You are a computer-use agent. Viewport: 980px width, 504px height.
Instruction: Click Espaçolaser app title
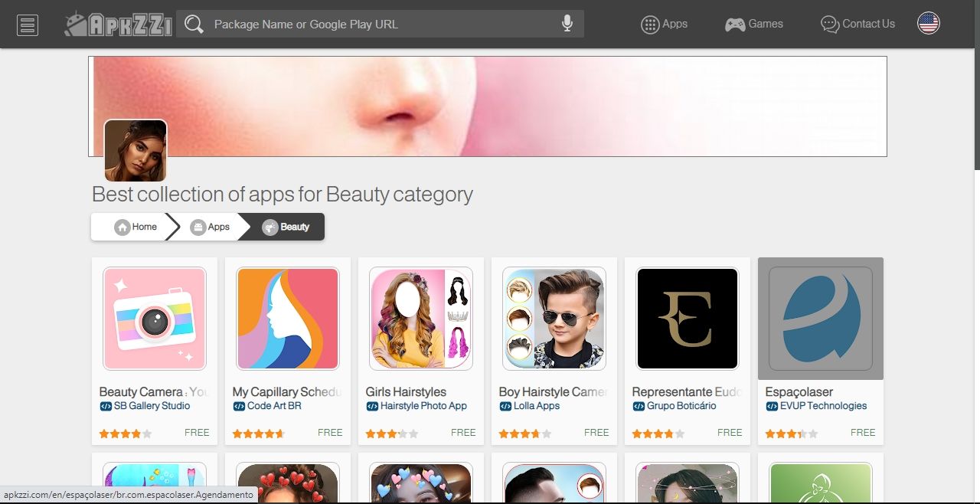(x=799, y=391)
